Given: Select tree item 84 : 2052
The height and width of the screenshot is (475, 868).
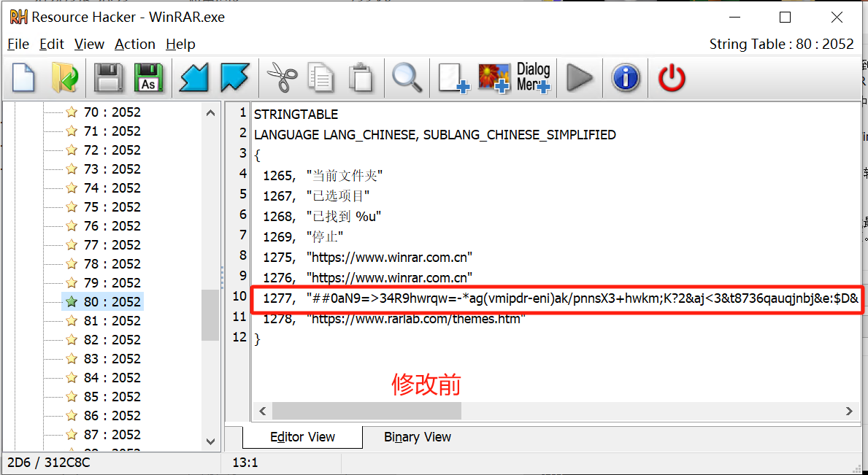Looking at the screenshot, I should tap(112, 378).
